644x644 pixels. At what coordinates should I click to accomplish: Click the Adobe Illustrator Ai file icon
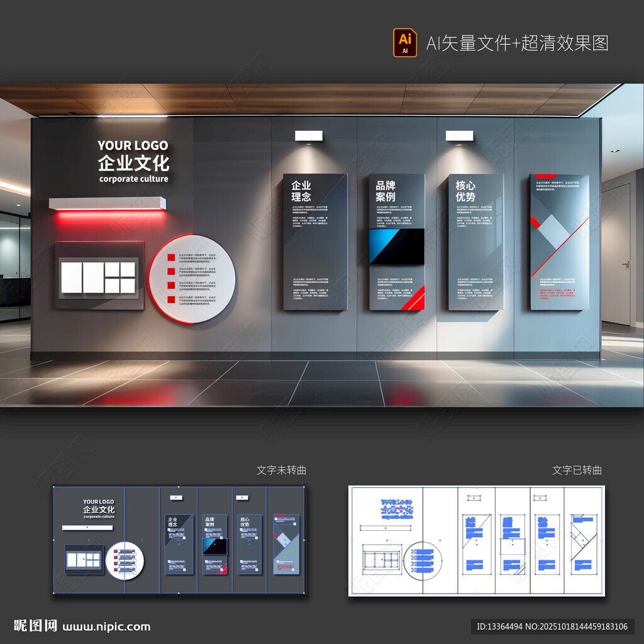click(x=405, y=43)
